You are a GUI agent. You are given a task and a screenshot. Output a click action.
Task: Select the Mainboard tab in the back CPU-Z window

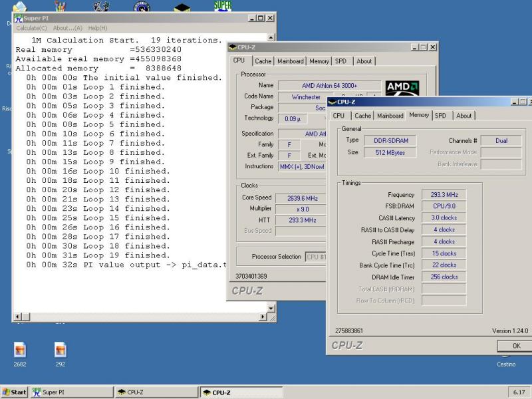coord(291,61)
